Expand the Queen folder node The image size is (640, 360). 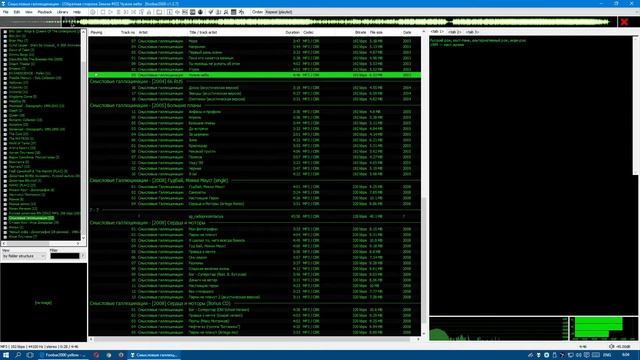(x=5, y=116)
